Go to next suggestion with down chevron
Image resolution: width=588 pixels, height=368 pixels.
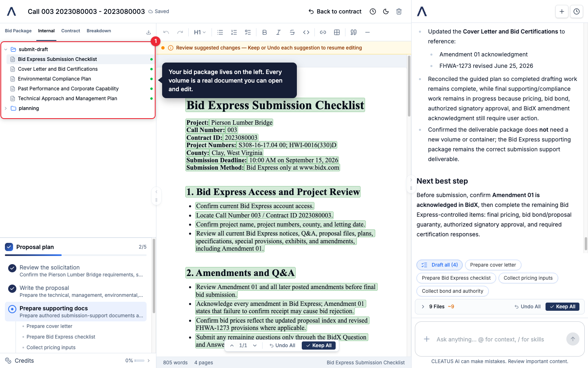(x=255, y=346)
